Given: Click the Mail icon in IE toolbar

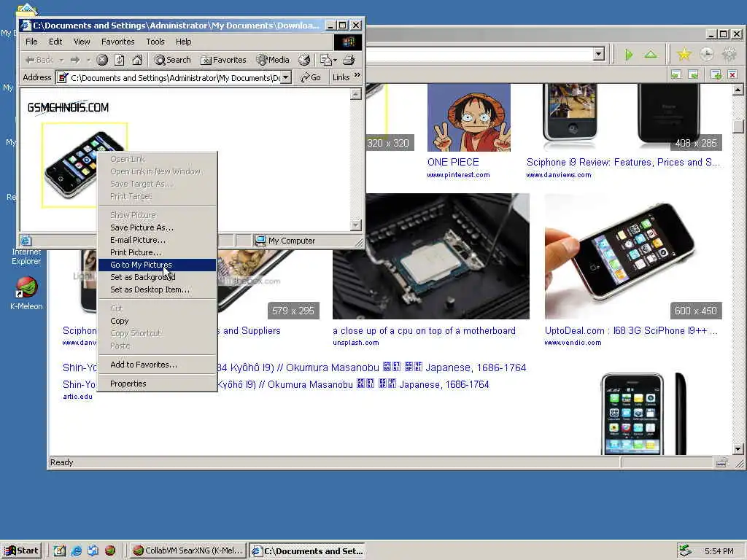Looking at the screenshot, I should point(326,60).
